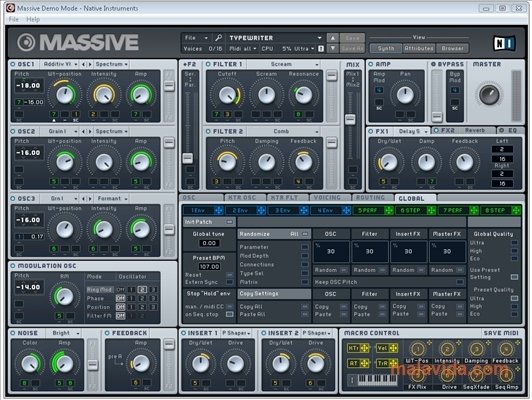The width and height of the screenshot is (532, 400).
Task: Click the Ser/Par filter routing fader
Action: click(188, 158)
